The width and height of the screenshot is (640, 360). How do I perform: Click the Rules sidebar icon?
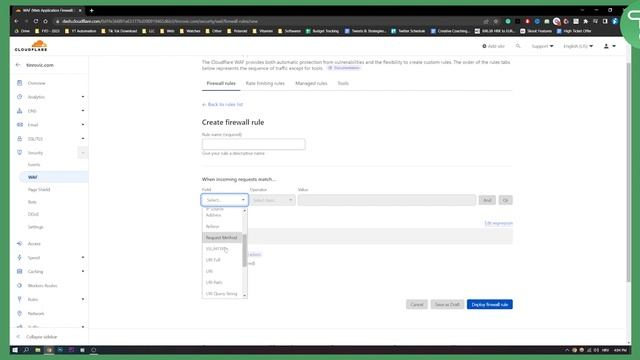click(x=20, y=299)
